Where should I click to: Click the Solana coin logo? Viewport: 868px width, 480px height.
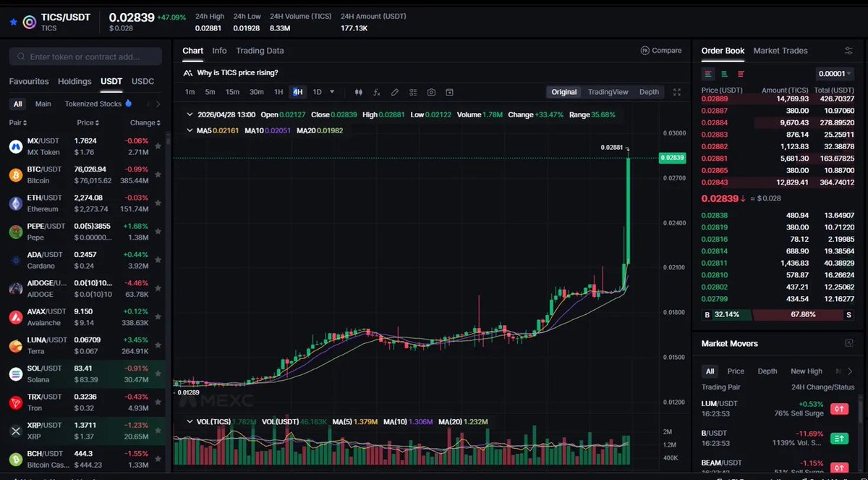[15, 374]
